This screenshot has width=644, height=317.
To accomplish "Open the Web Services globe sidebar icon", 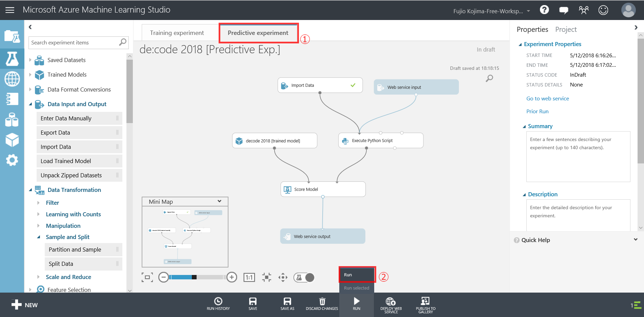I will [12, 79].
